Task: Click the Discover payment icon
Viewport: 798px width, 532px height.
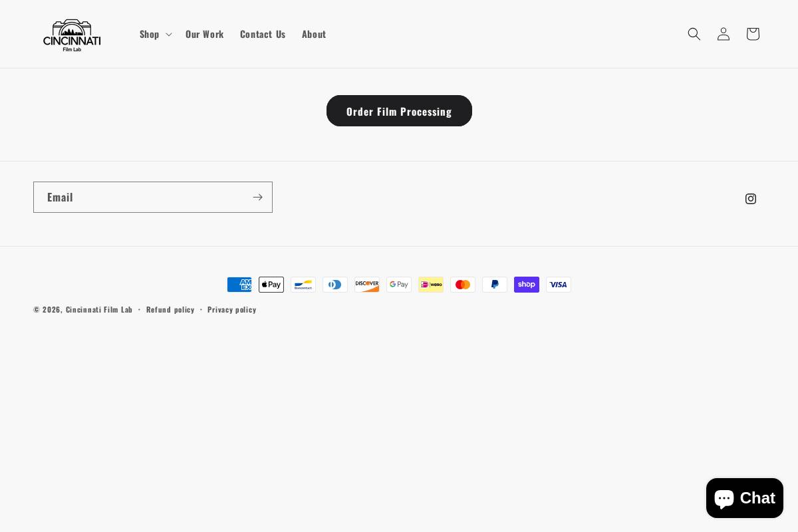Action: tap(367, 285)
